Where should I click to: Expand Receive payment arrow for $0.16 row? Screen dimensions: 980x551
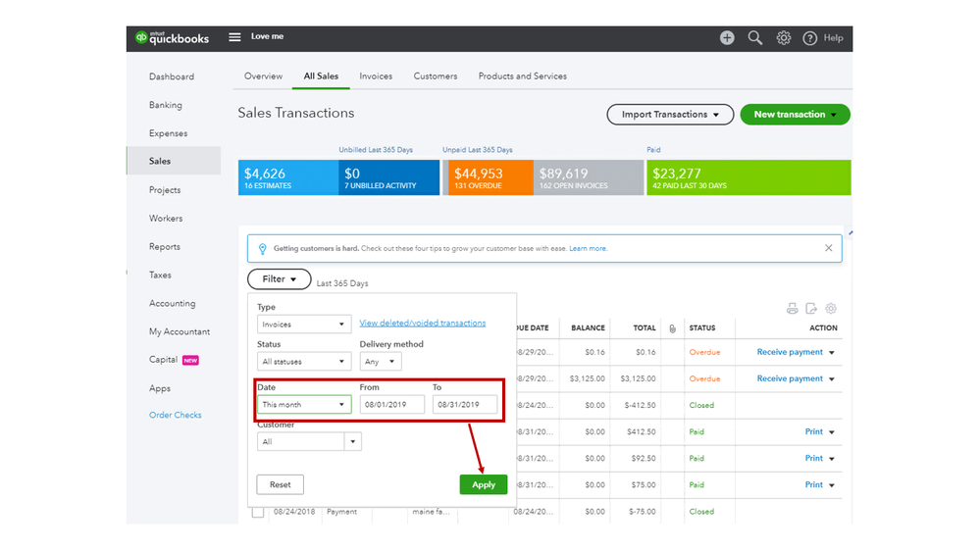(x=832, y=353)
